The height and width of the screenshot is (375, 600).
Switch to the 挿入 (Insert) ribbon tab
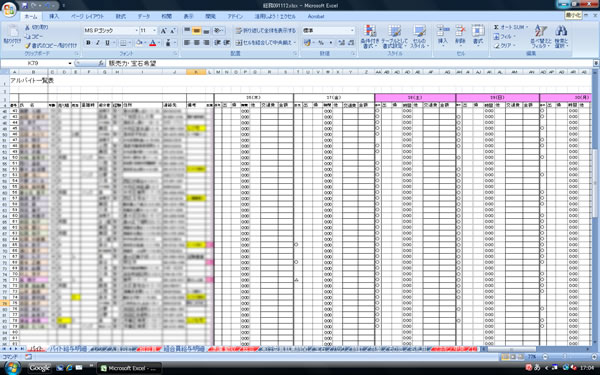pos(54,16)
